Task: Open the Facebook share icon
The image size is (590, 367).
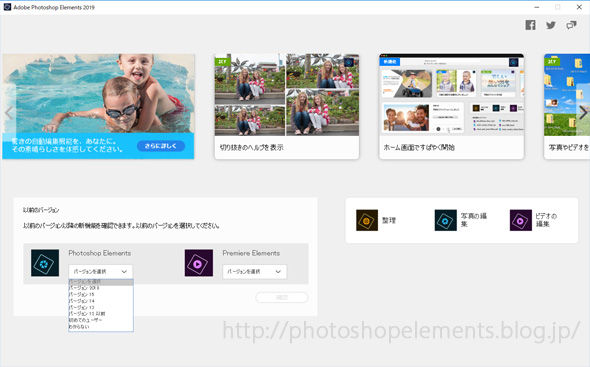Action: click(x=531, y=25)
